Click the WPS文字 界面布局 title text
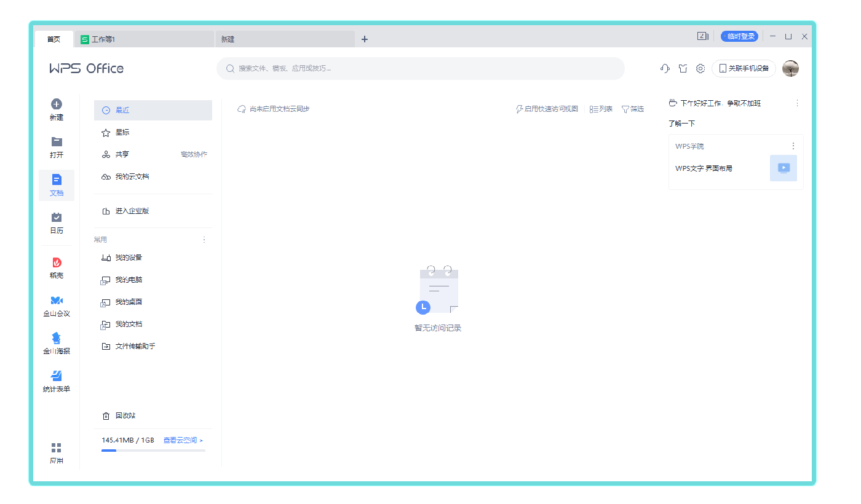Viewport: 861px width, 504px height. pos(704,168)
